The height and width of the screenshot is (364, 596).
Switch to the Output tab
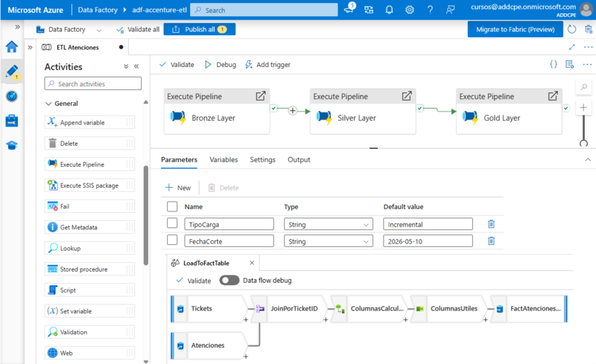pyautogui.click(x=299, y=160)
